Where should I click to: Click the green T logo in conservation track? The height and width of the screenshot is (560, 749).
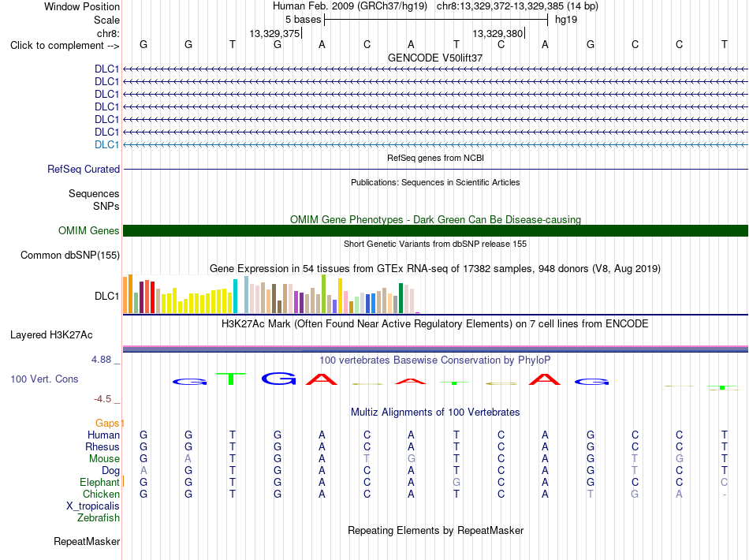tap(231, 379)
